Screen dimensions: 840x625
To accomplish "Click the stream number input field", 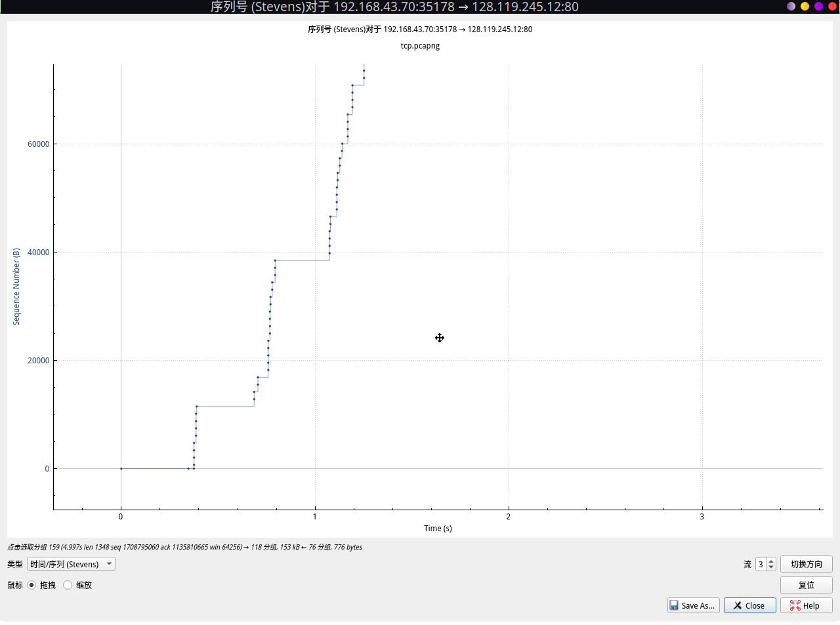I will point(761,564).
